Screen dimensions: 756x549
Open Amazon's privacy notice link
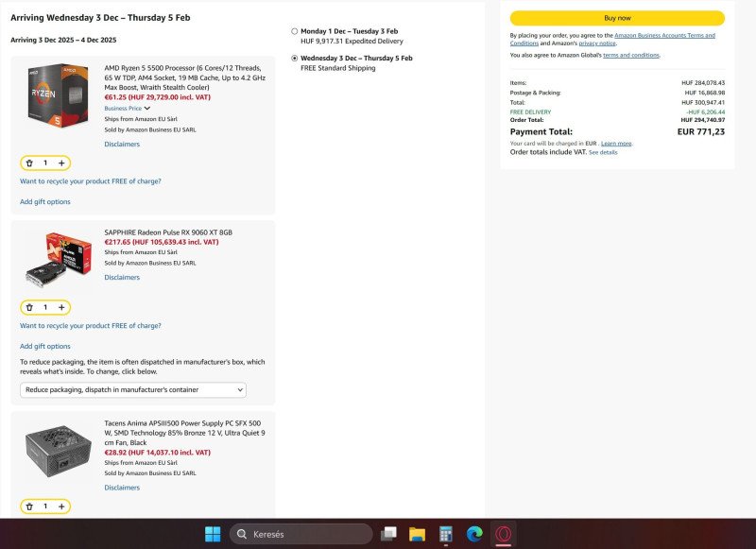[x=597, y=43]
